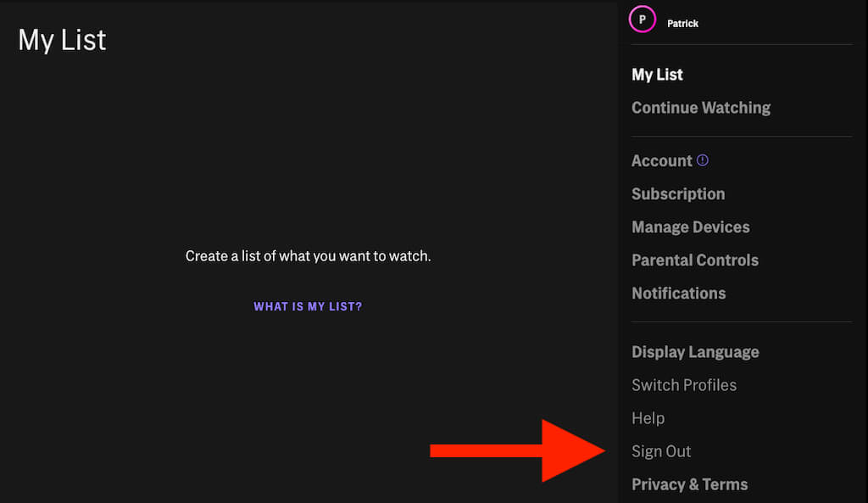The image size is (868, 503).
Task: Click the My List page heading
Action: click(62, 40)
